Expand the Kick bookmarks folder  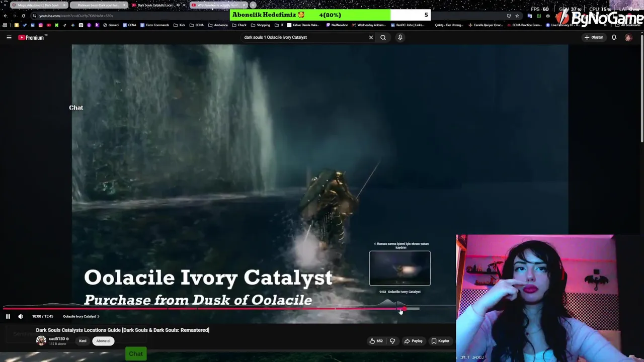coord(179,25)
